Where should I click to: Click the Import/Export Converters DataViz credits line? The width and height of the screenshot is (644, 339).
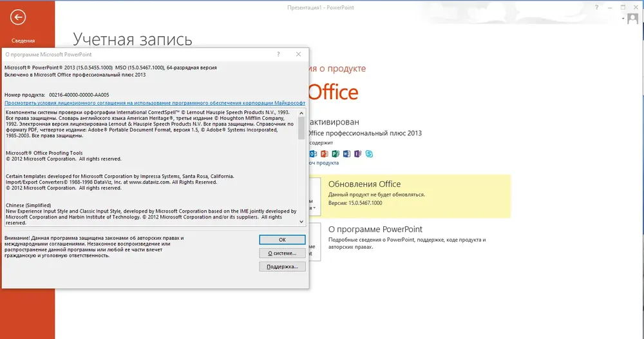tap(111, 182)
